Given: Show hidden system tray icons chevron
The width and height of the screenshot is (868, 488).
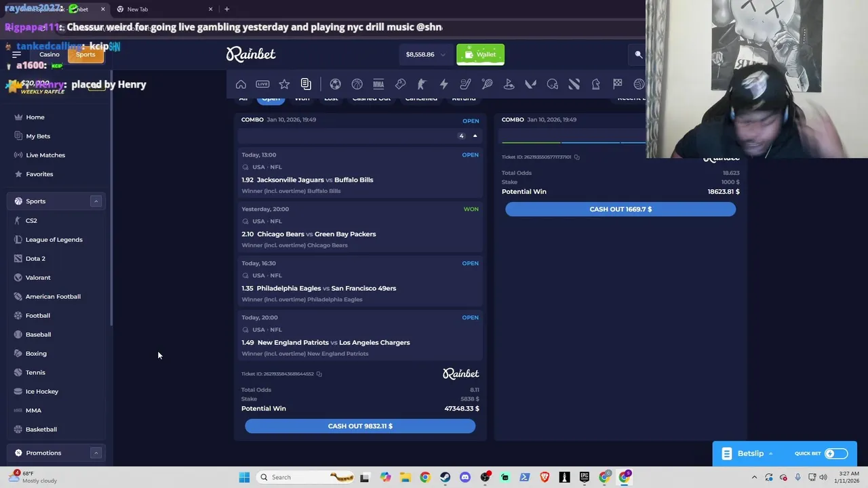Looking at the screenshot, I should pos(754,477).
